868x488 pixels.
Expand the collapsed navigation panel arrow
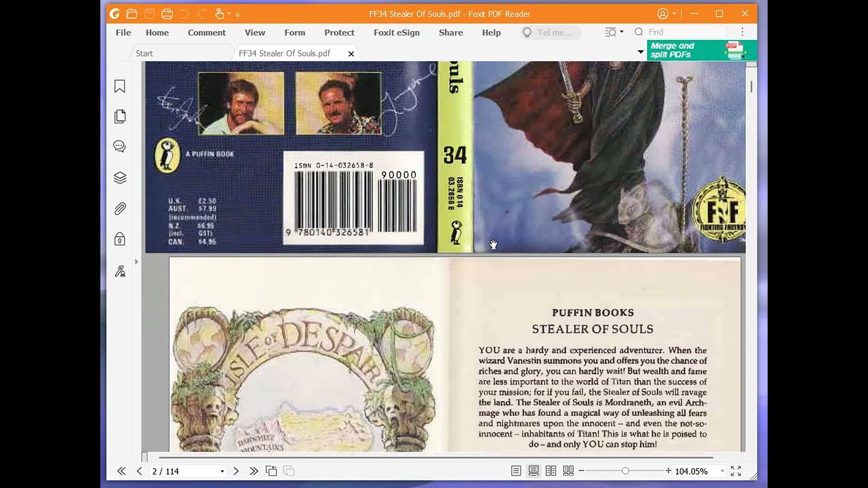pos(136,262)
